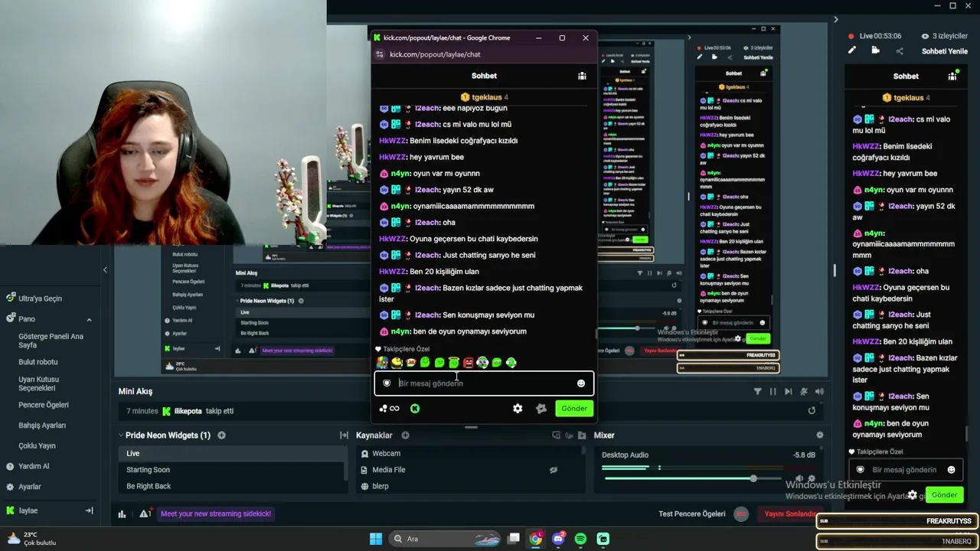This screenshot has height=551, width=980.
Task: Open notifications warning icon in bottom bar
Action: click(145, 514)
